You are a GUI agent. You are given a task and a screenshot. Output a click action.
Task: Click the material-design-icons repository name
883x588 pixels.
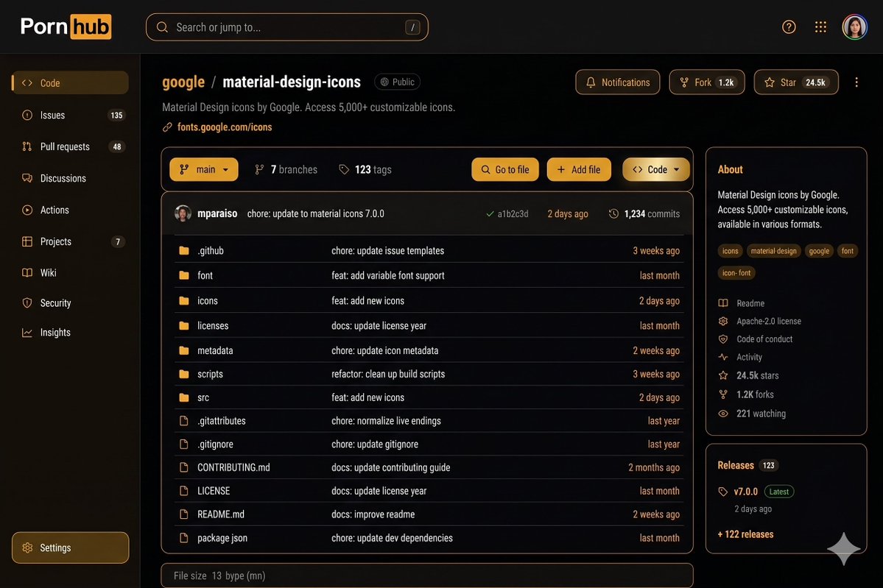[291, 82]
